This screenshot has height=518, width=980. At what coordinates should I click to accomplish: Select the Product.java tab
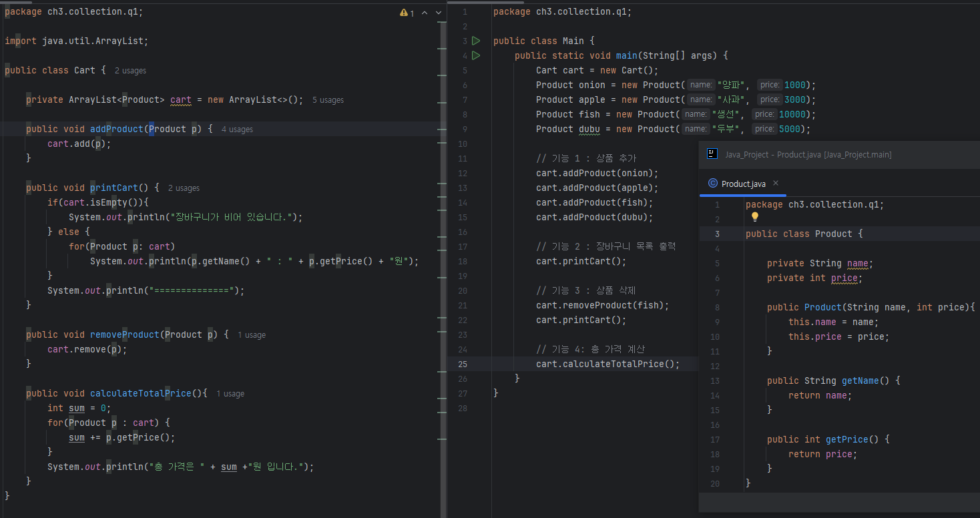[x=743, y=184]
